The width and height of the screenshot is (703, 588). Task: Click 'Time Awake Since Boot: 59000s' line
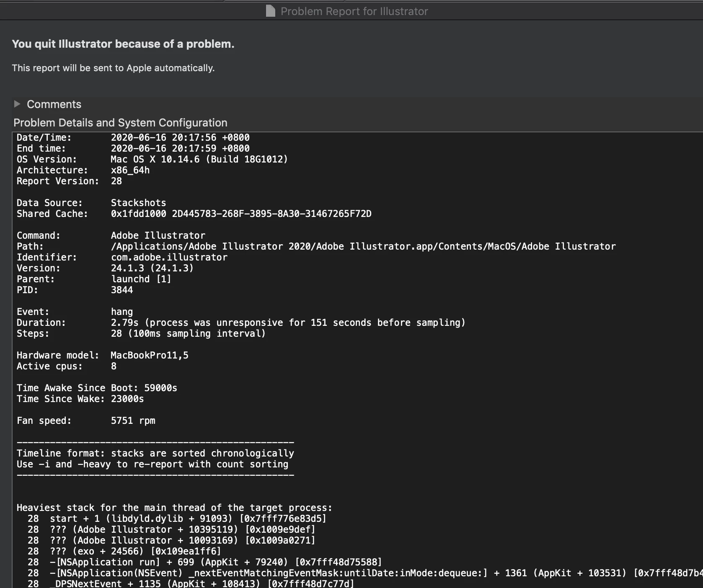(x=97, y=388)
